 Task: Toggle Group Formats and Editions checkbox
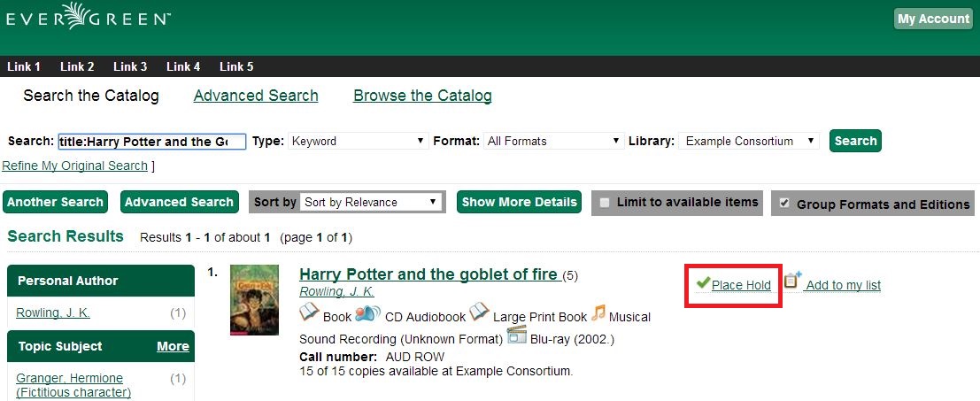click(x=784, y=203)
